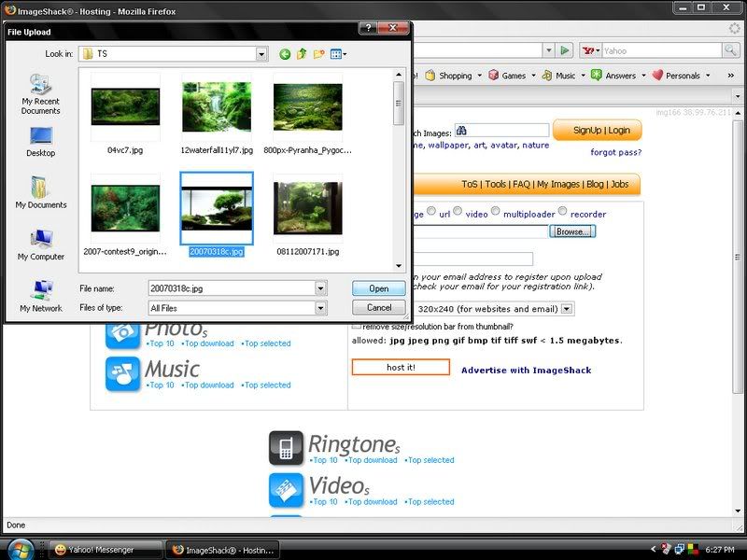Click the green Go arrow in Firefox
Image resolution: width=747 pixels, height=560 pixels.
coord(565,50)
